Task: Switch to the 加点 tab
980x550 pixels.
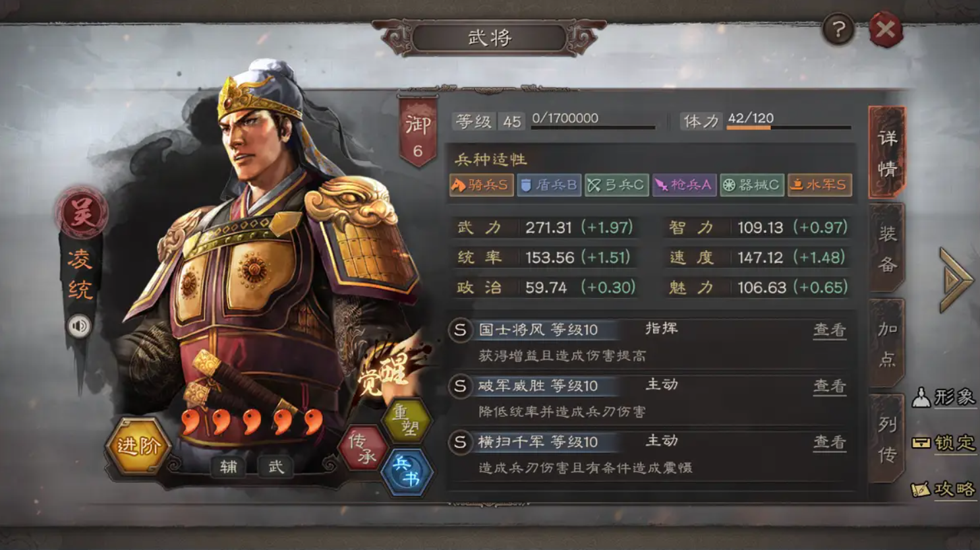Action: pos(887,344)
